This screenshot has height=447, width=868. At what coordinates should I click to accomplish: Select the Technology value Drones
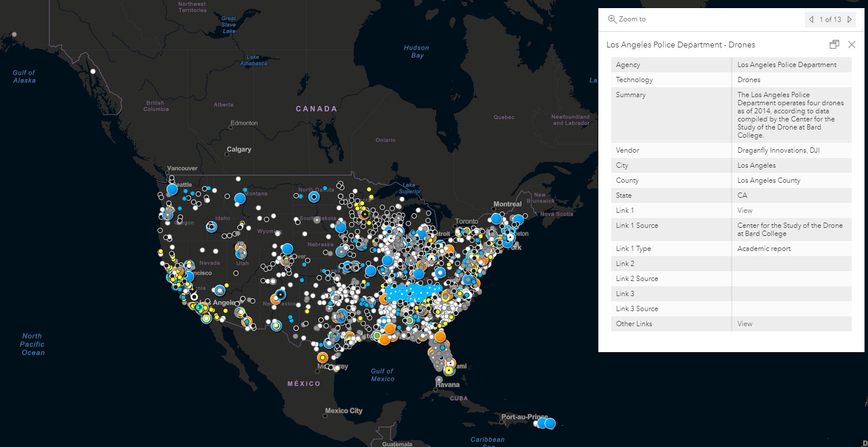point(749,80)
